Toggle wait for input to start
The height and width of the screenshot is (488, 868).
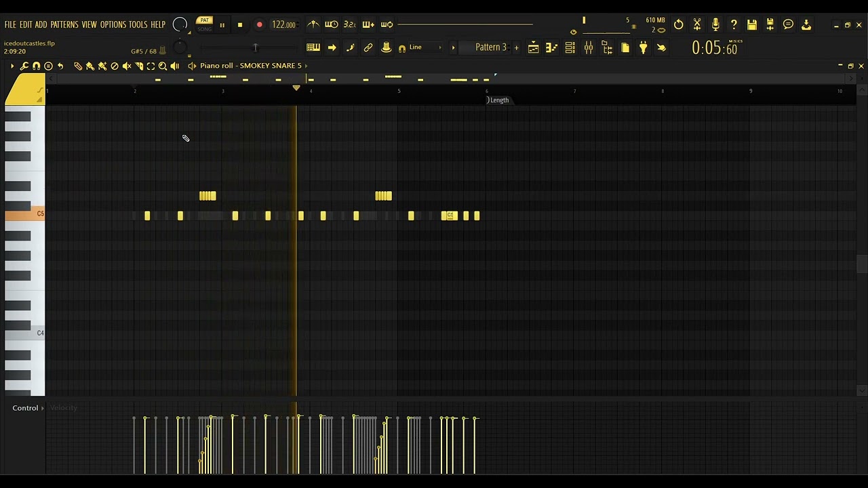click(332, 24)
